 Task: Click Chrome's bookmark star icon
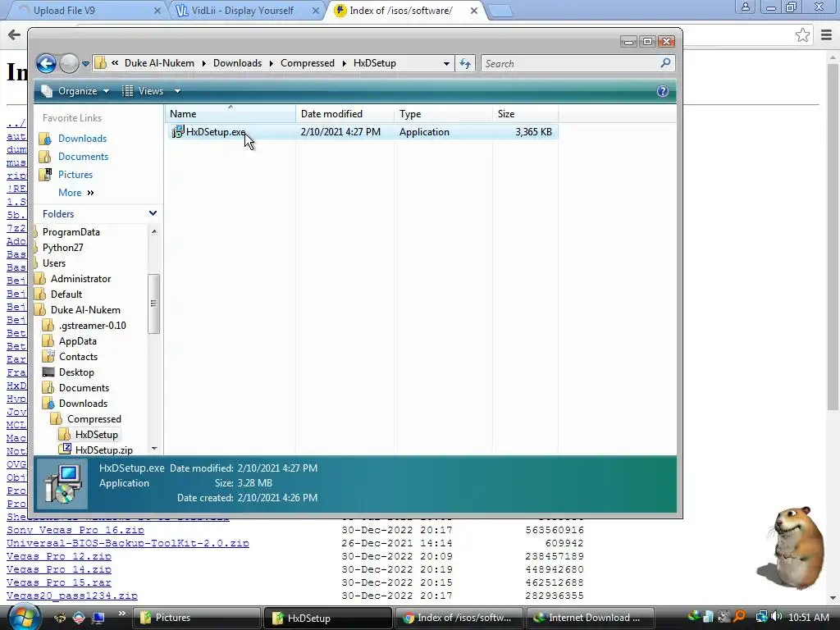(802, 35)
